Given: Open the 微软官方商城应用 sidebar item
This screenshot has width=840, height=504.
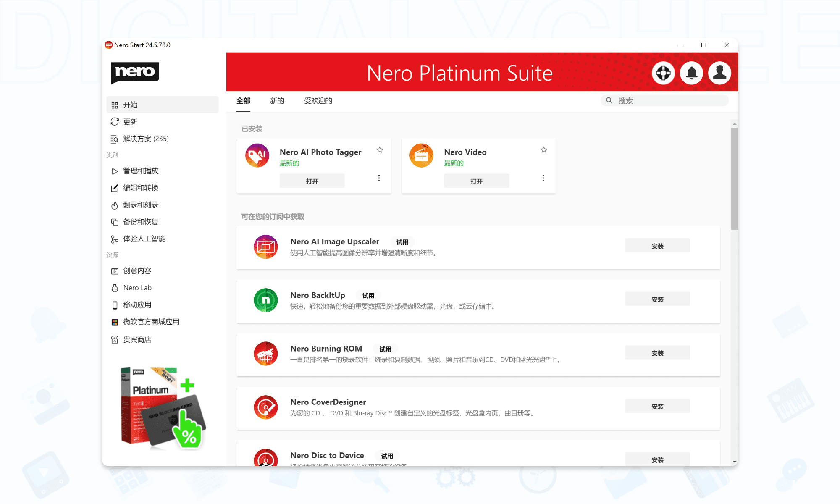Looking at the screenshot, I should pos(151,322).
